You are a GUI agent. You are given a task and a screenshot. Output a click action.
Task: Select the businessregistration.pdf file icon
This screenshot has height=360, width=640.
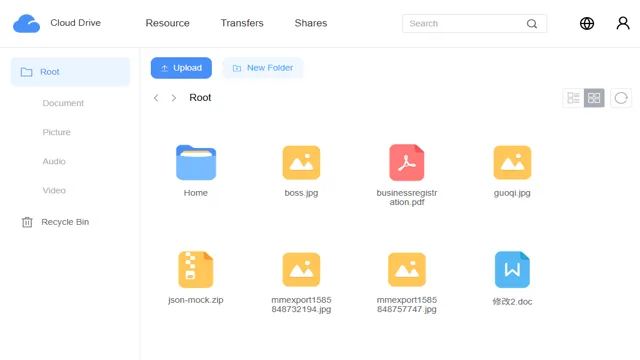click(x=407, y=162)
